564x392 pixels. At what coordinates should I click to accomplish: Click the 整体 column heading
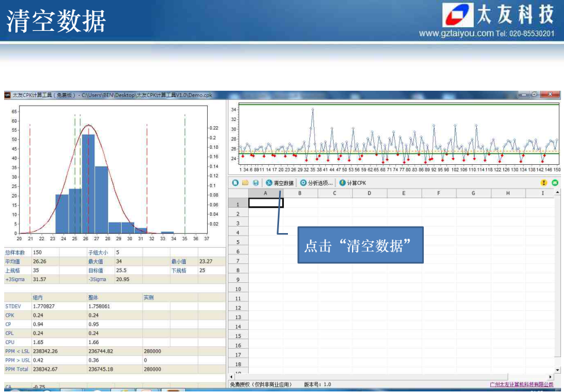tap(93, 298)
